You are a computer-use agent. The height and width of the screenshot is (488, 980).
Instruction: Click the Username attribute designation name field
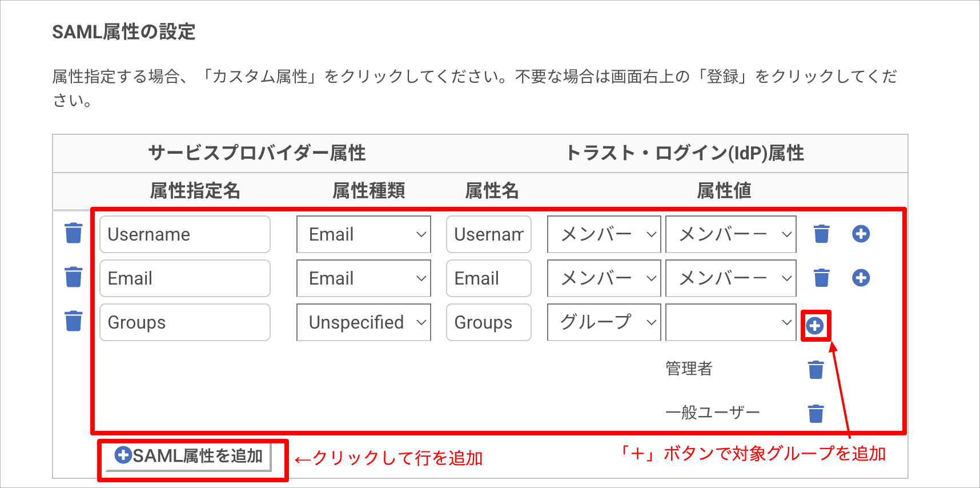185,234
